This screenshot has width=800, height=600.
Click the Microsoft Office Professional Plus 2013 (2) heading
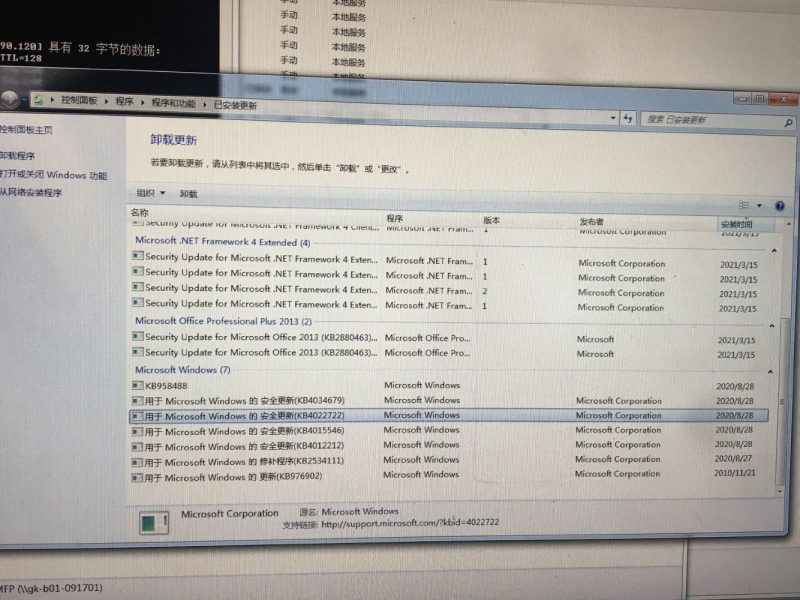point(223,321)
